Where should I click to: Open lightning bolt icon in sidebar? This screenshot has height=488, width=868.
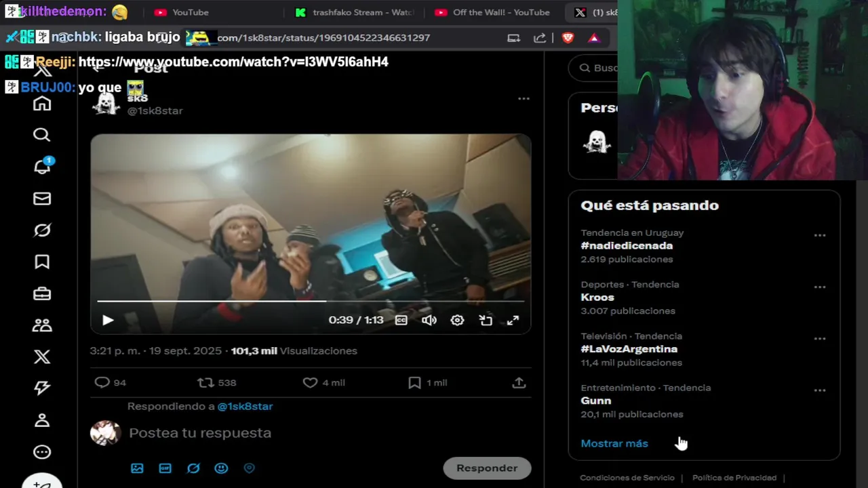tap(42, 388)
